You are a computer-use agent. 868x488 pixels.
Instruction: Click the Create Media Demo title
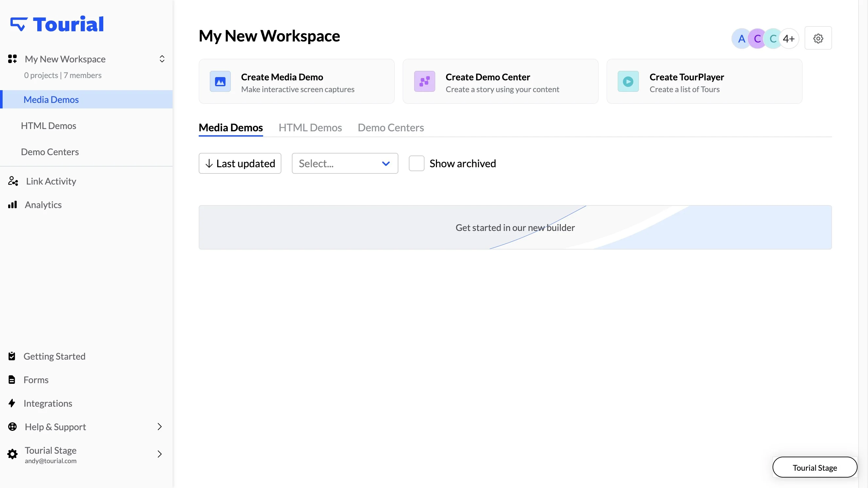point(282,77)
